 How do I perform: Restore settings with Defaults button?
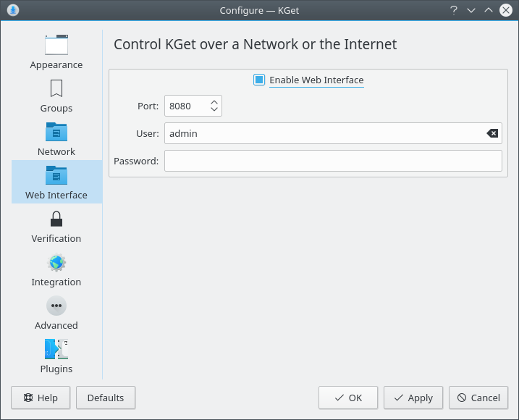[x=106, y=398]
